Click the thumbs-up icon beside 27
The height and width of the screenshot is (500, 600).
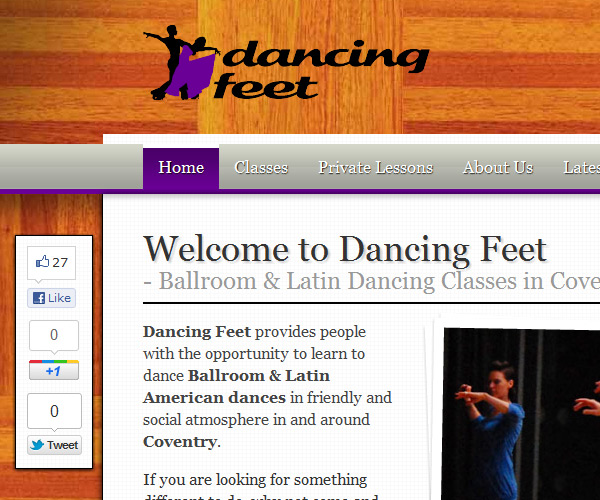[x=42, y=263]
